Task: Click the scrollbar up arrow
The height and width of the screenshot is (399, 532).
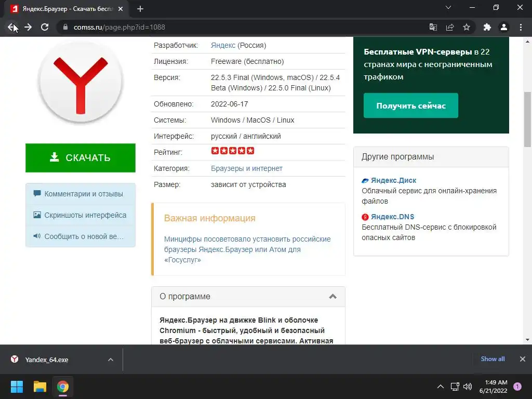Action: [x=527, y=42]
